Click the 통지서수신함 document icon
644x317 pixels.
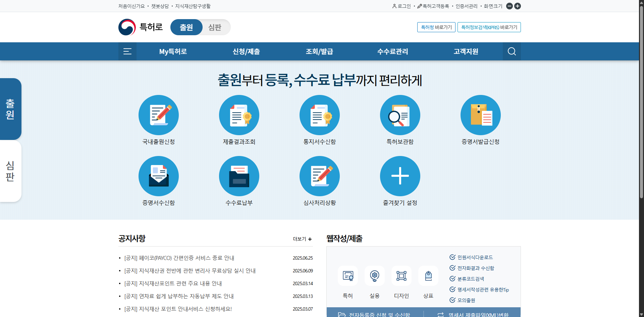[319, 115]
